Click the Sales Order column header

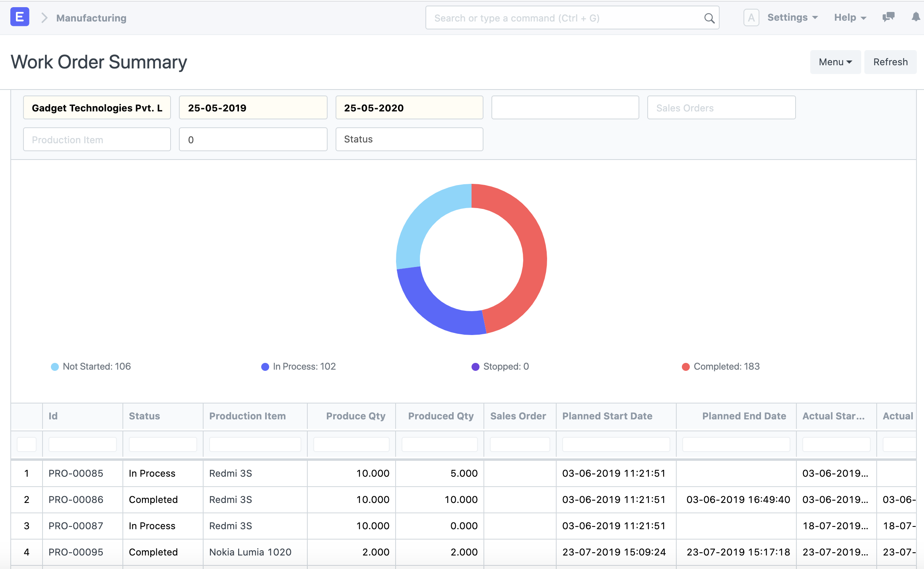click(520, 416)
